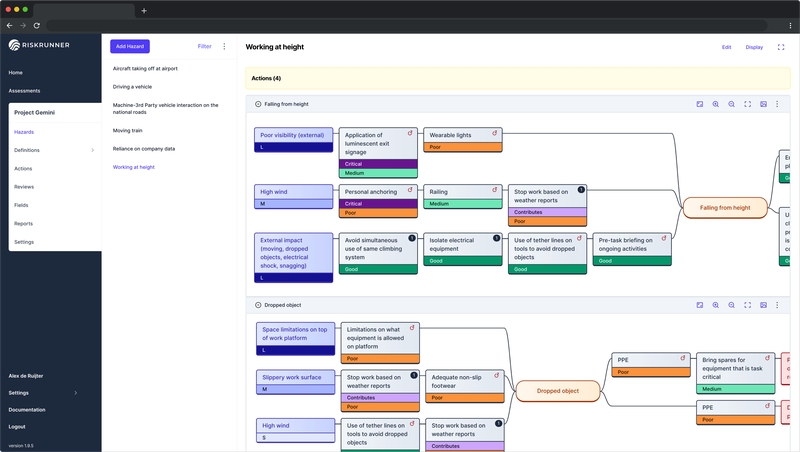
Task: Select Hazards in Project Gemini menu
Action: pyautogui.click(x=24, y=132)
